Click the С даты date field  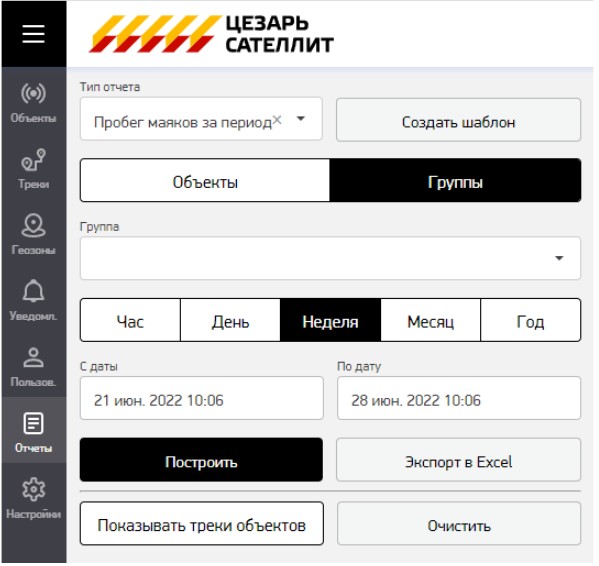click(x=202, y=399)
